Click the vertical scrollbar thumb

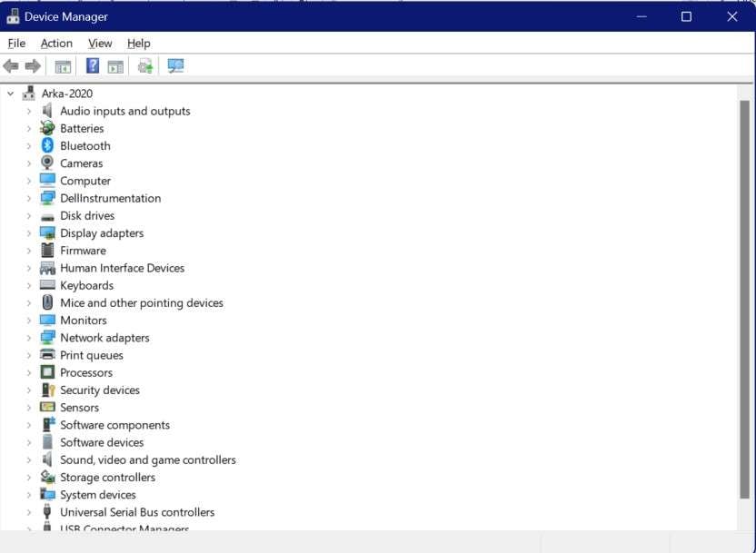coord(745,299)
